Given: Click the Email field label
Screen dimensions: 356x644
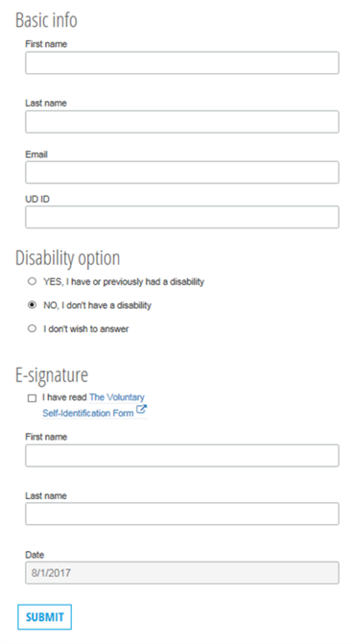Looking at the screenshot, I should 36,155.
